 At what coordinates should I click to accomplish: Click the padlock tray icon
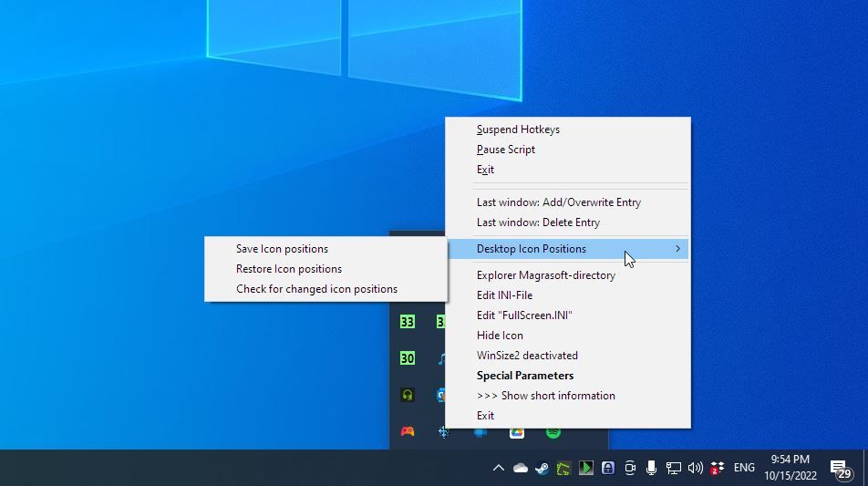[608, 469]
